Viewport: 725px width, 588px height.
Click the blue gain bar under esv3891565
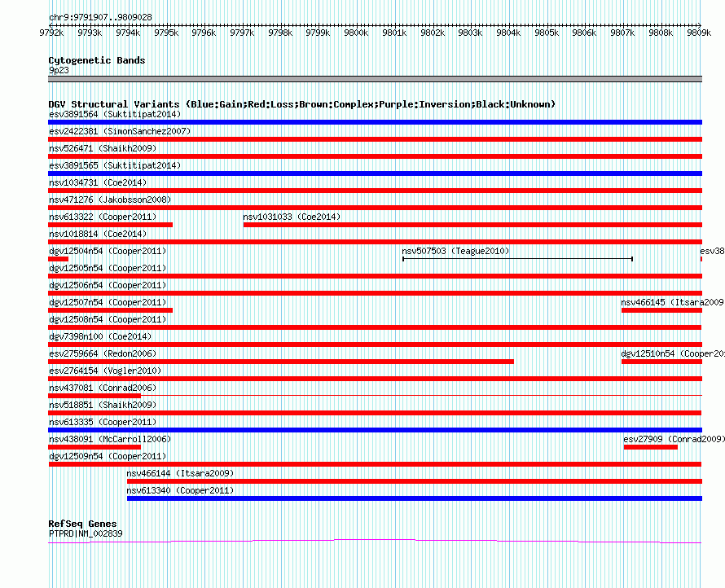[375, 173]
